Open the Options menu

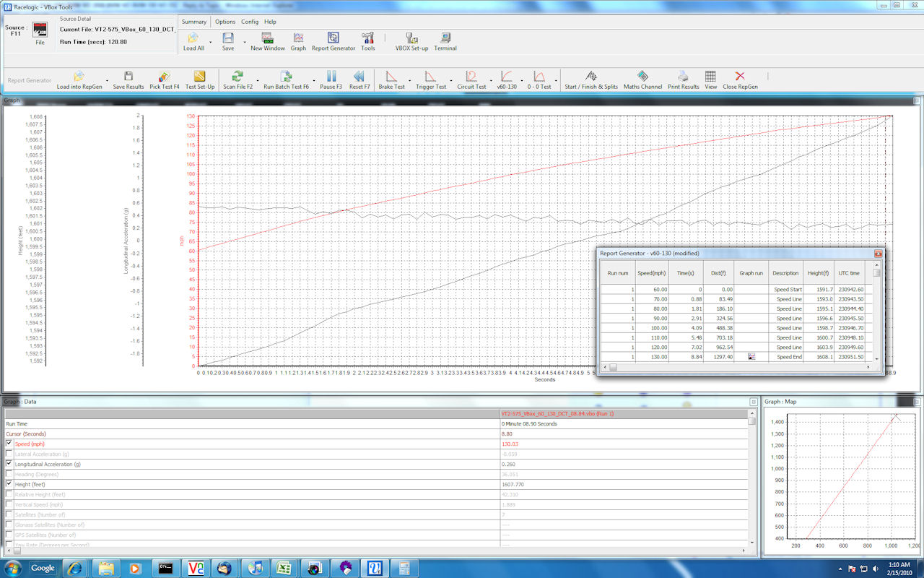coord(225,22)
